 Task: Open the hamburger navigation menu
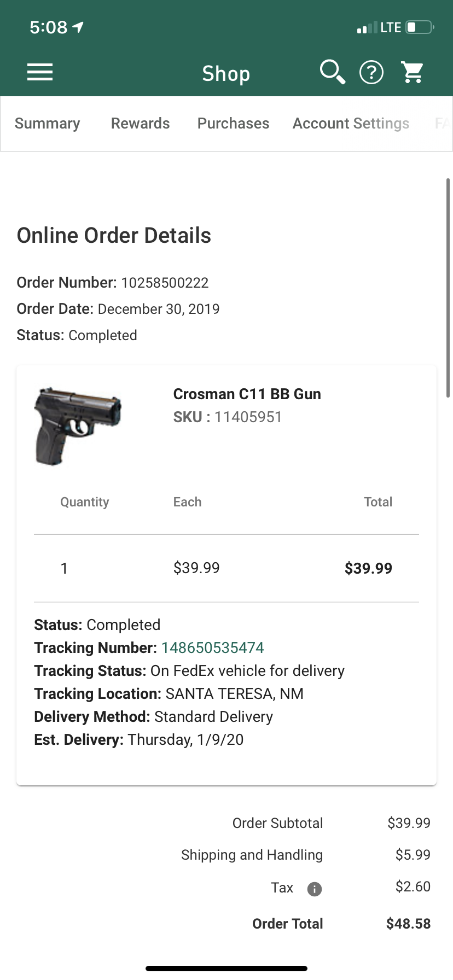[x=39, y=72]
